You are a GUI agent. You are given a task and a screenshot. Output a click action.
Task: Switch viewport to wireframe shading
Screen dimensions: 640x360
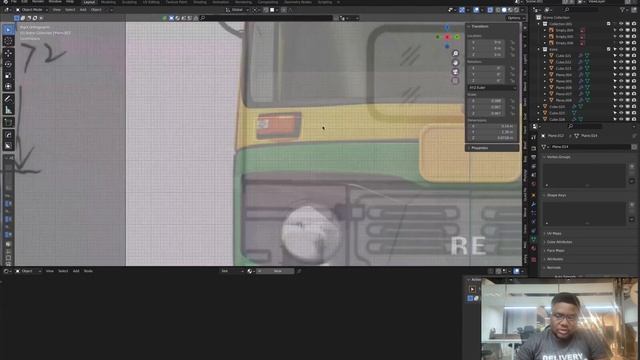[x=498, y=10]
